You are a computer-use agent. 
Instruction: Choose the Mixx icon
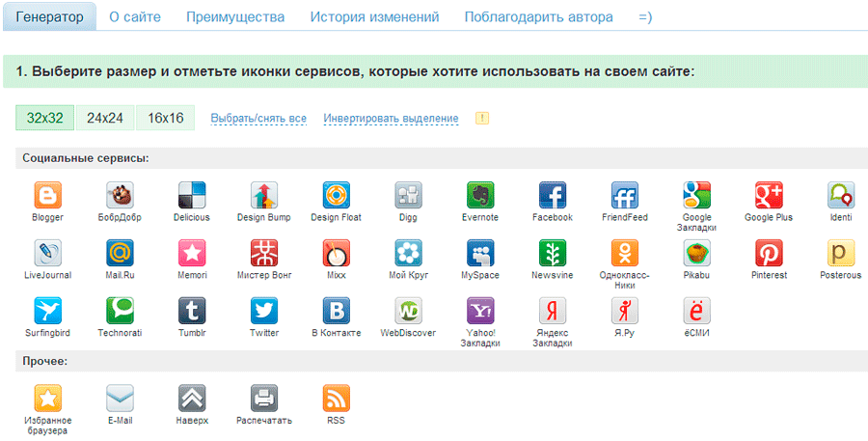click(x=337, y=253)
